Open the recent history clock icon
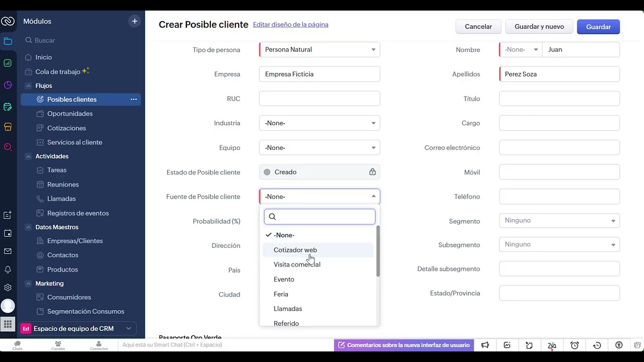 pos(597,345)
